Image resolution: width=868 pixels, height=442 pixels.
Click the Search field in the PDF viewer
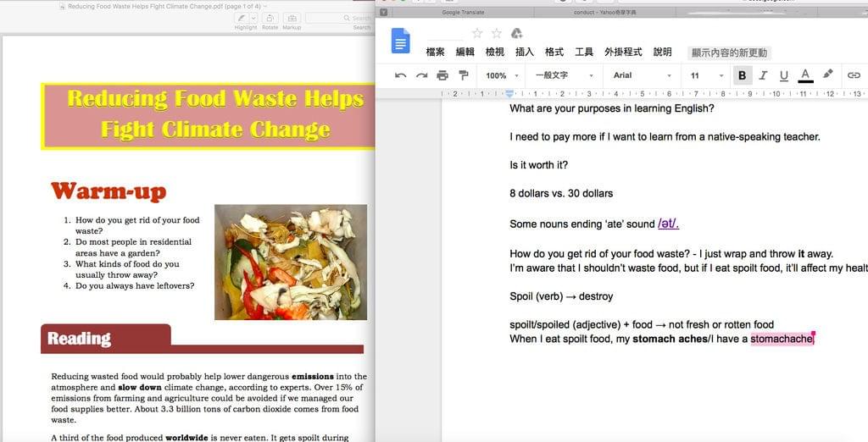tap(339, 19)
